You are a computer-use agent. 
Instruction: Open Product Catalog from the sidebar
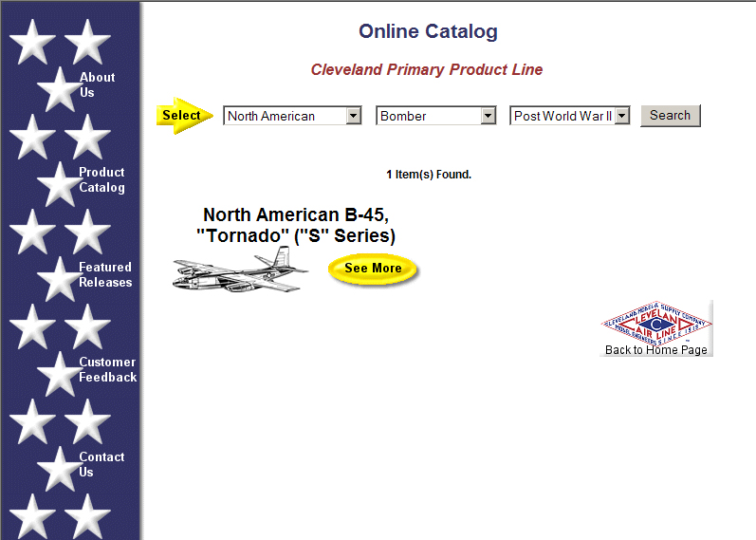pos(101,180)
